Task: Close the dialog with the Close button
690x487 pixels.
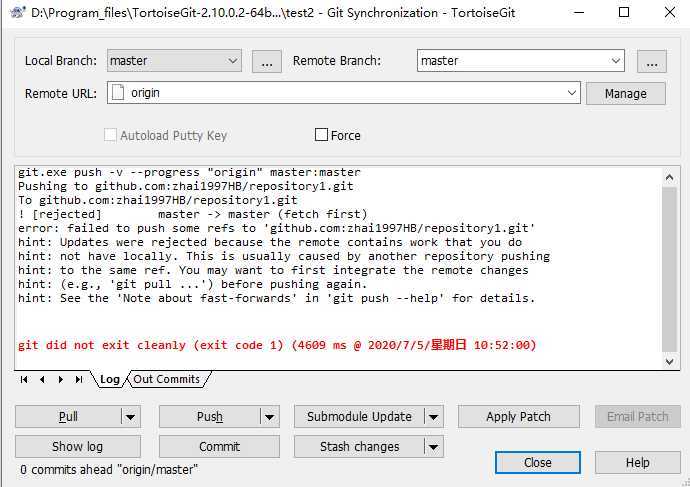Action: pos(537,462)
